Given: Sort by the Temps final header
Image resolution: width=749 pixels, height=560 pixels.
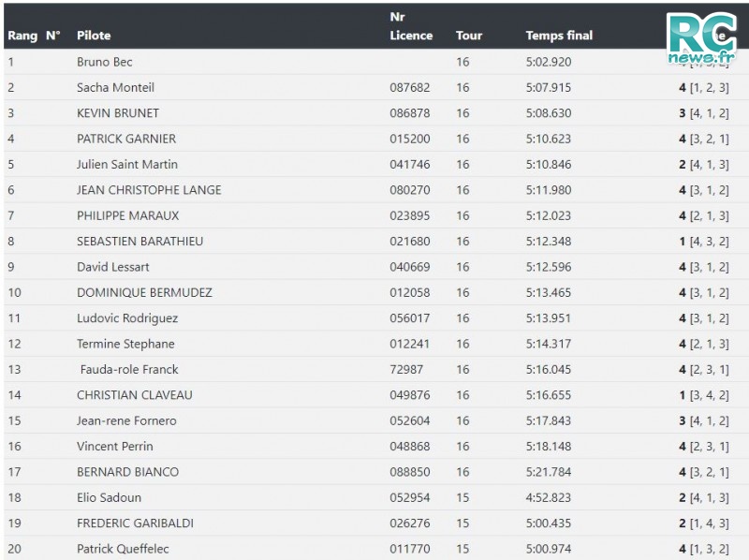Looking at the screenshot, I should [559, 36].
